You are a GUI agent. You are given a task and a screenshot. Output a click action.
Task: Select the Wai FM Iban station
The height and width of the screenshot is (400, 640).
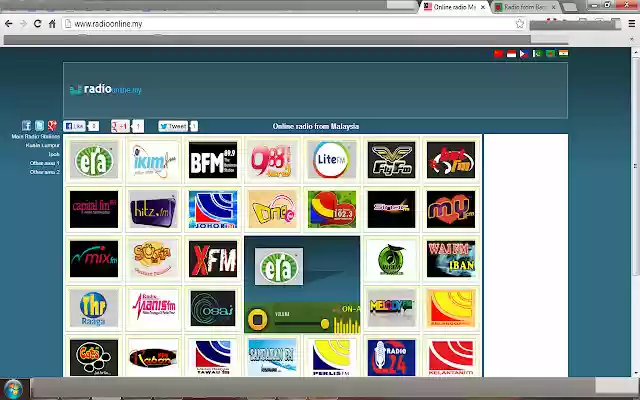click(x=451, y=259)
